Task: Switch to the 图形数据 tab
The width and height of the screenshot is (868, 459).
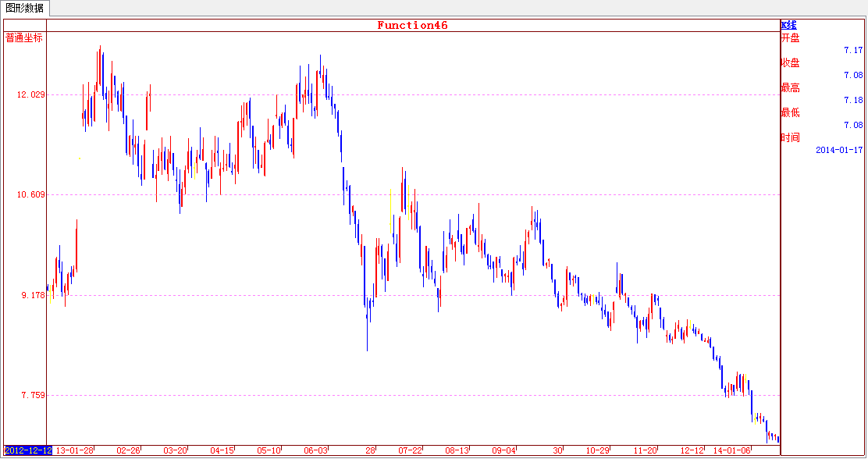Action: tap(25, 8)
